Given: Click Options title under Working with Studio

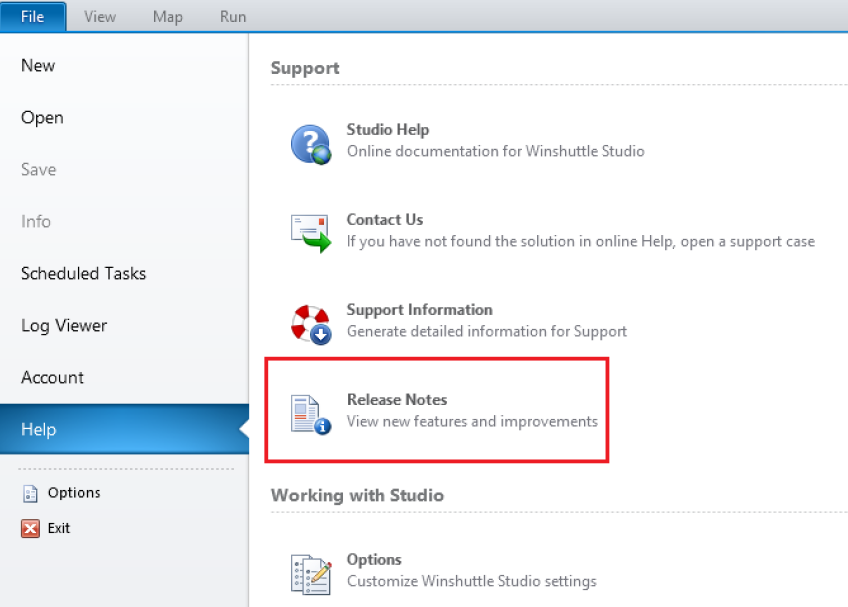Looking at the screenshot, I should [374, 559].
